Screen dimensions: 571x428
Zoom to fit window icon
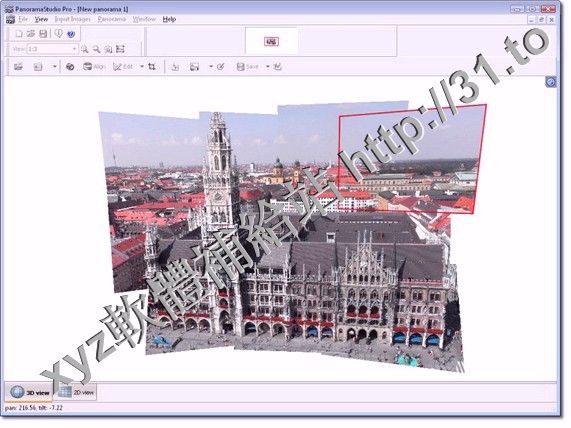[108, 49]
